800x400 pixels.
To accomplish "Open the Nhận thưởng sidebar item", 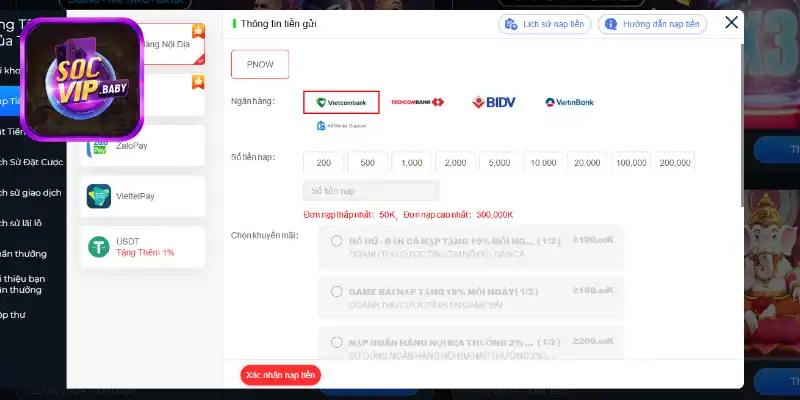I will coord(23,254).
